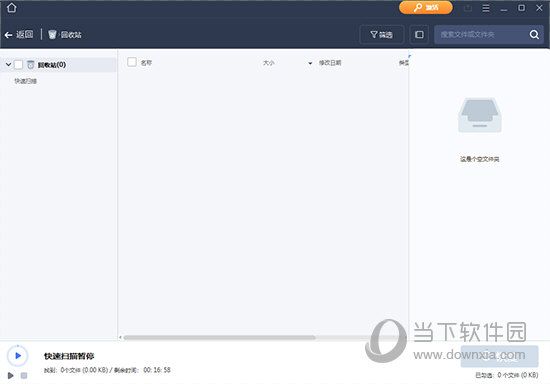Check the Recycle Bin (0) tree checkbox

point(18,65)
